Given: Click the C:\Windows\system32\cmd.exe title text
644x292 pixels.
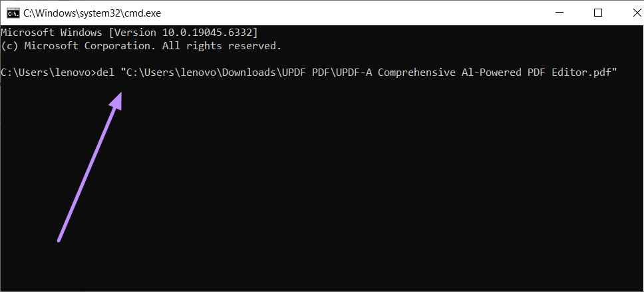Looking at the screenshot, I should (x=92, y=13).
